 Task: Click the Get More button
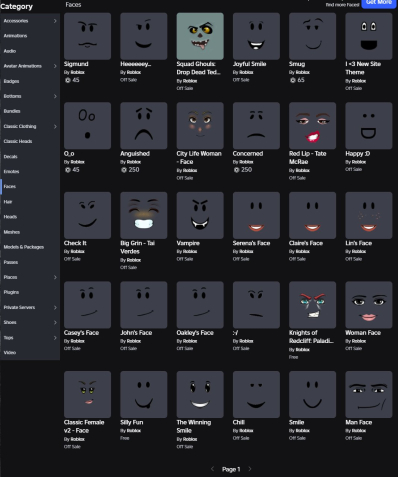point(378,3)
